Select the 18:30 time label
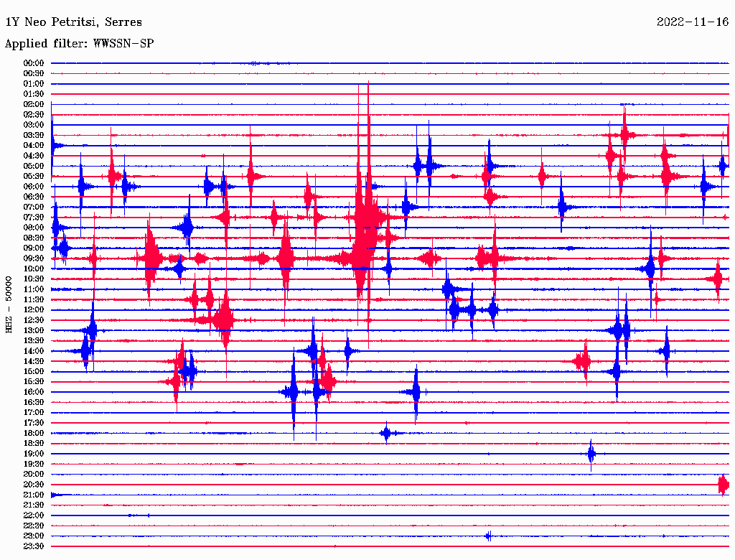Viewport: 735px width, 560px height. 33,443
